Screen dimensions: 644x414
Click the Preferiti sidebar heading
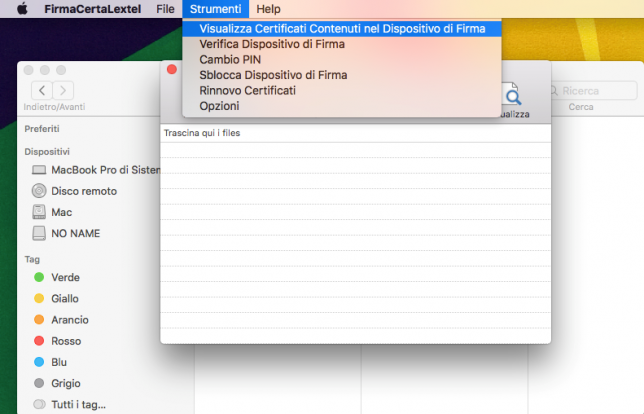[x=42, y=129]
